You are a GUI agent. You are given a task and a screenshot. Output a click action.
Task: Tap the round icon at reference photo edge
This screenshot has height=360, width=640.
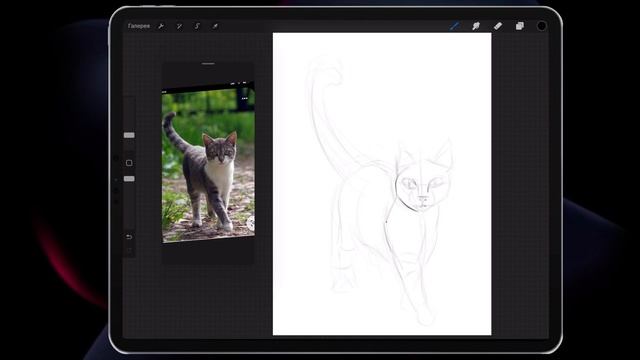[x=251, y=222]
